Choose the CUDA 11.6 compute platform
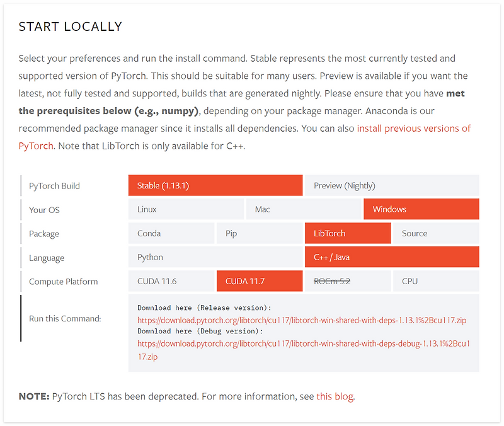 tap(171, 281)
